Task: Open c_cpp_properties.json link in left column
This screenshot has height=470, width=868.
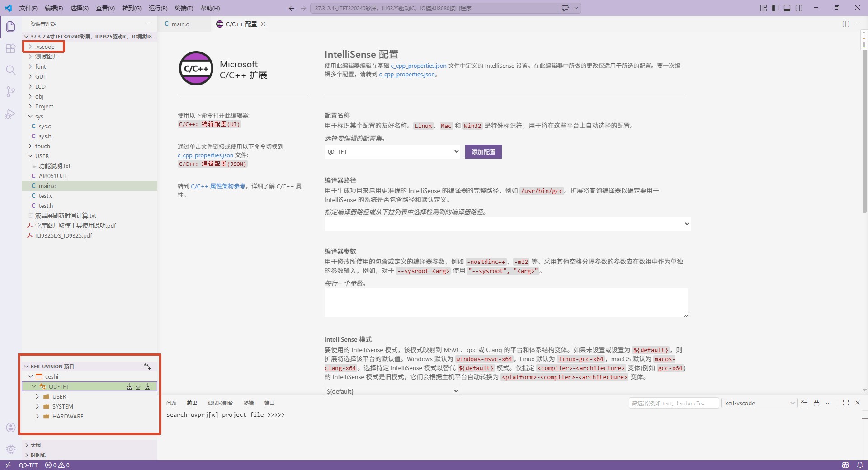Action: 205,155
